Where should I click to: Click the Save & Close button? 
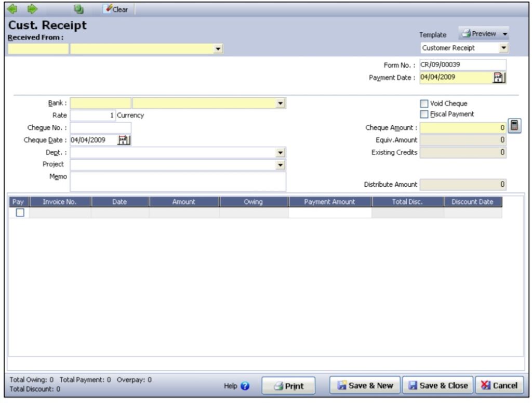438,386
